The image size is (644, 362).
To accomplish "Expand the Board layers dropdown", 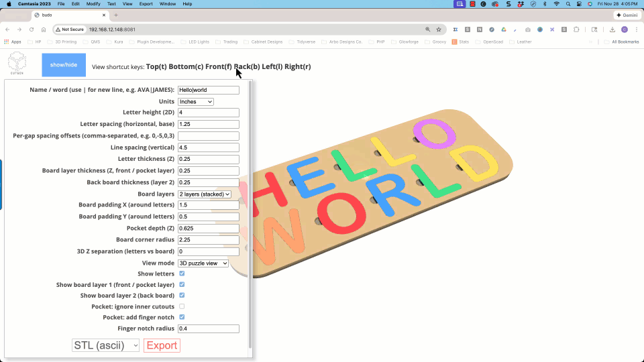I will coord(205,194).
